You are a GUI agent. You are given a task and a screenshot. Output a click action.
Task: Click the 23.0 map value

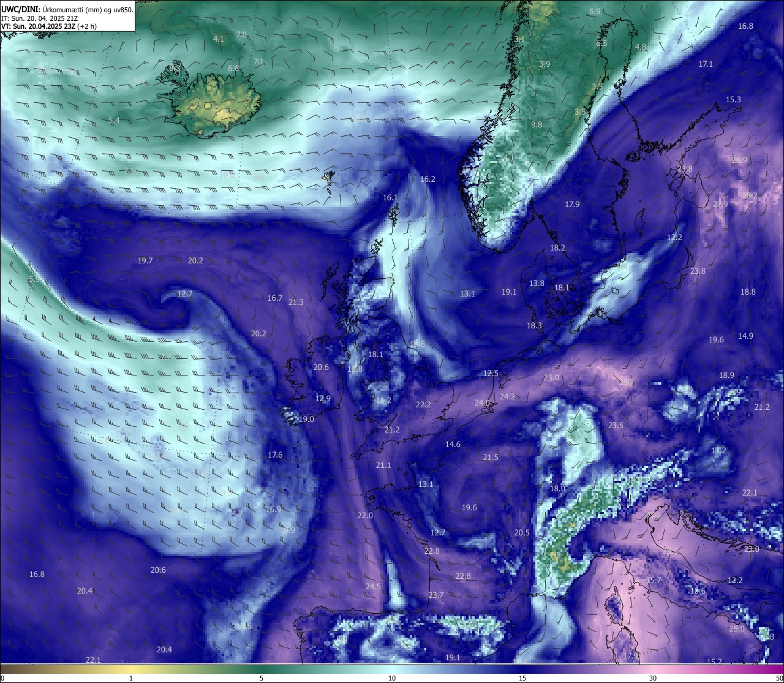(x=752, y=549)
